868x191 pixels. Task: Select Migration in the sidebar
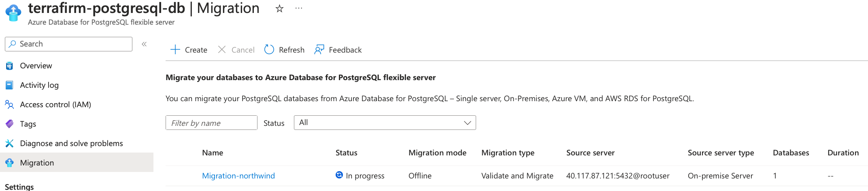[x=37, y=163]
